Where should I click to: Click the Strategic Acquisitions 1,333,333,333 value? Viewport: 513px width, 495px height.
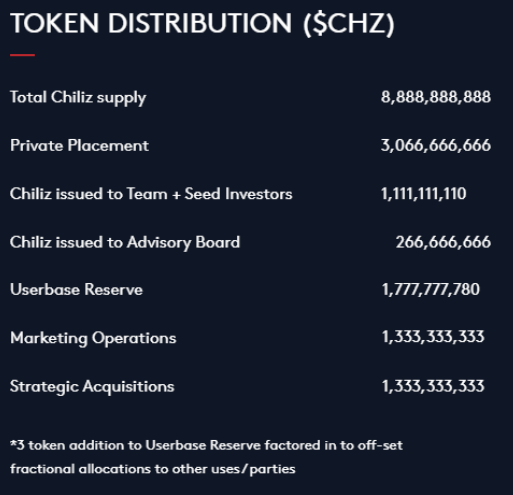coord(433,386)
